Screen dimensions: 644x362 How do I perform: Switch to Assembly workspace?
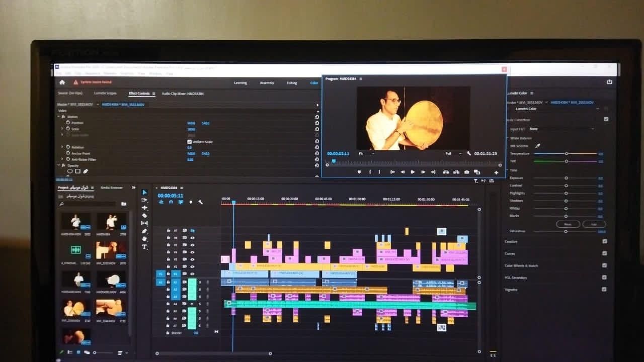tap(267, 83)
